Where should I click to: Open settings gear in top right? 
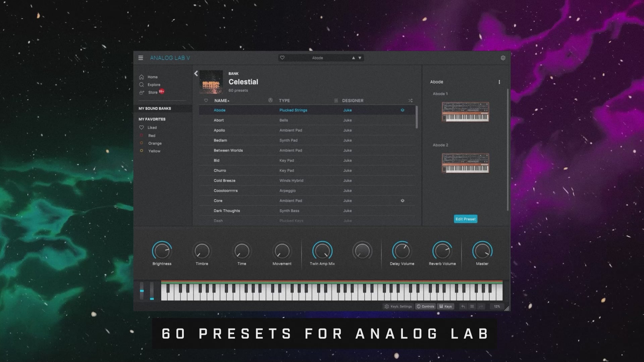pyautogui.click(x=503, y=58)
